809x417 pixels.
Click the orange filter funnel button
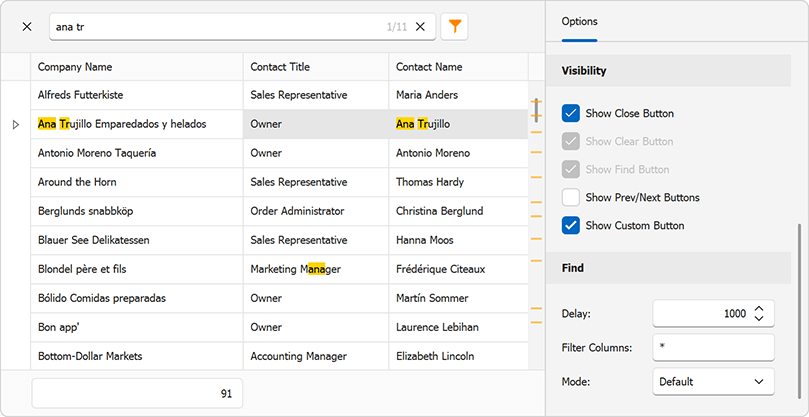[x=455, y=27]
